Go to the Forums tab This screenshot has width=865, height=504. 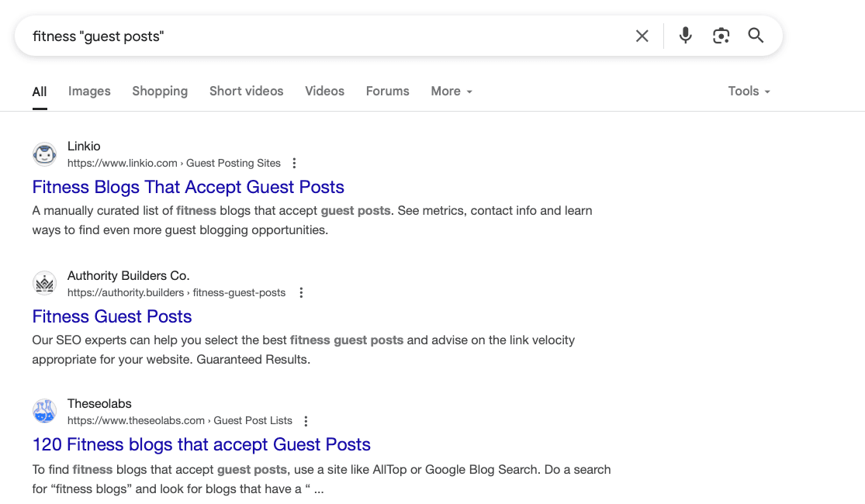(387, 91)
